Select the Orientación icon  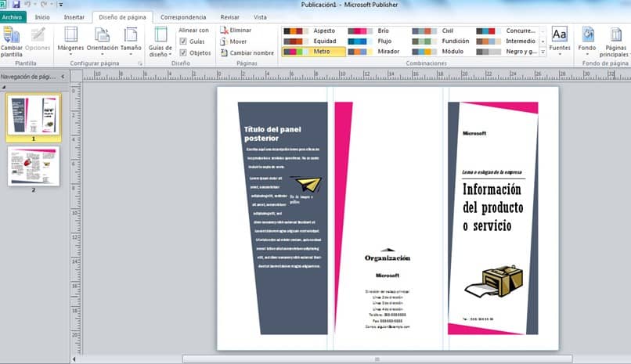pyautogui.click(x=102, y=34)
